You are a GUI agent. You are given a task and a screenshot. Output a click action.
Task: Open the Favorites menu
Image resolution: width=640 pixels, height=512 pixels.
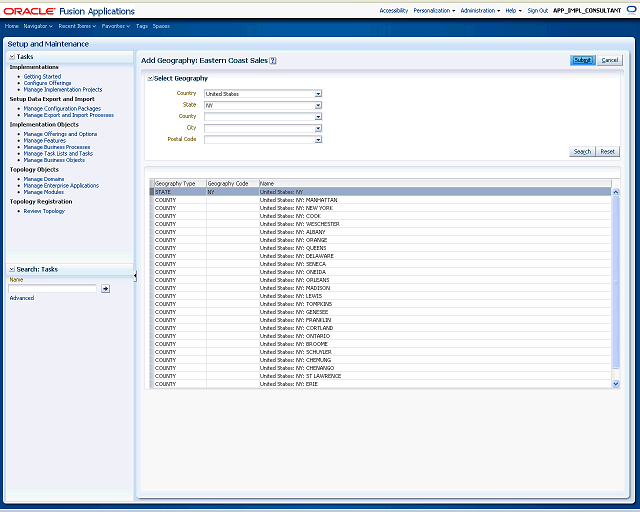click(116, 26)
